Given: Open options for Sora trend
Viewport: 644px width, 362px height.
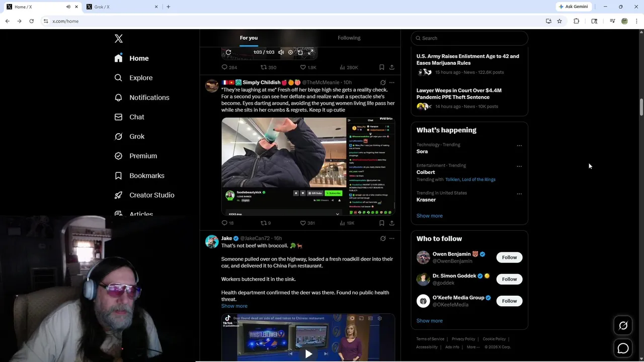Looking at the screenshot, I should [x=519, y=146].
